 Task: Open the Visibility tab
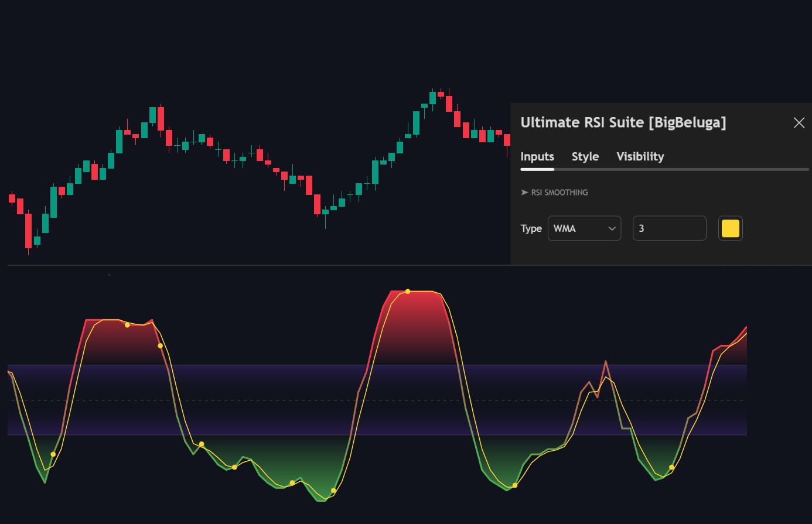[x=640, y=156]
